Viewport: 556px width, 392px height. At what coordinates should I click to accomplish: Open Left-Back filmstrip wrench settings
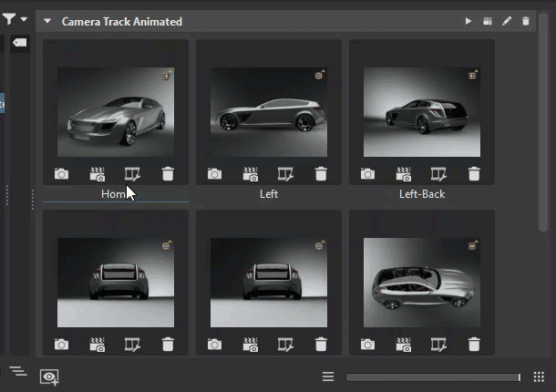438,174
